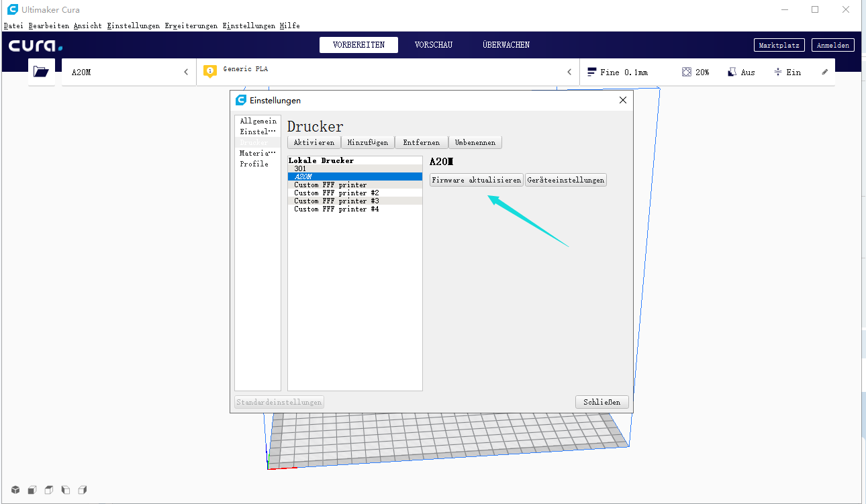The height and width of the screenshot is (504, 866).
Task: Switch to the VORBEREITEN stage tab
Action: click(358, 45)
